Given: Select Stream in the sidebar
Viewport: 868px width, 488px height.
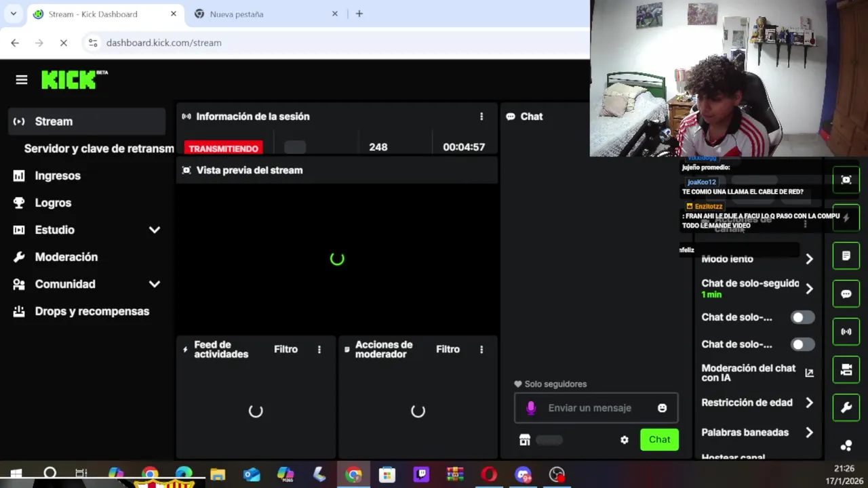Looking at the screenshot, I should tap(87, 121).
